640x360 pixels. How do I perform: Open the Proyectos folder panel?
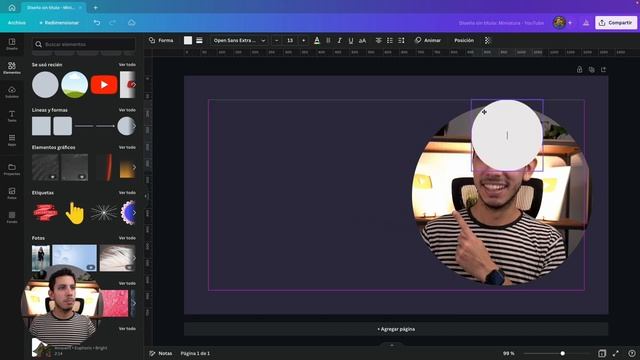pyautogui.click(x=12, y=169)
